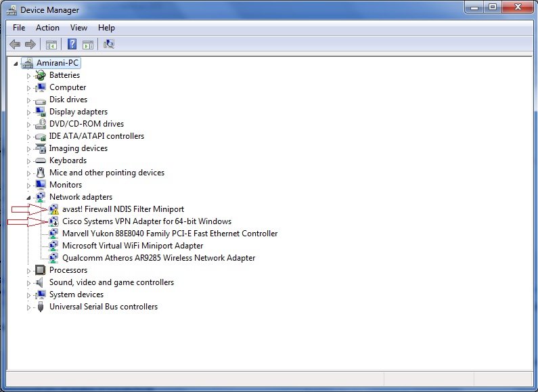Viewport: 538px width, 392px height.
Task: Select the Sound, video and game controllers label
Action: 112,282
